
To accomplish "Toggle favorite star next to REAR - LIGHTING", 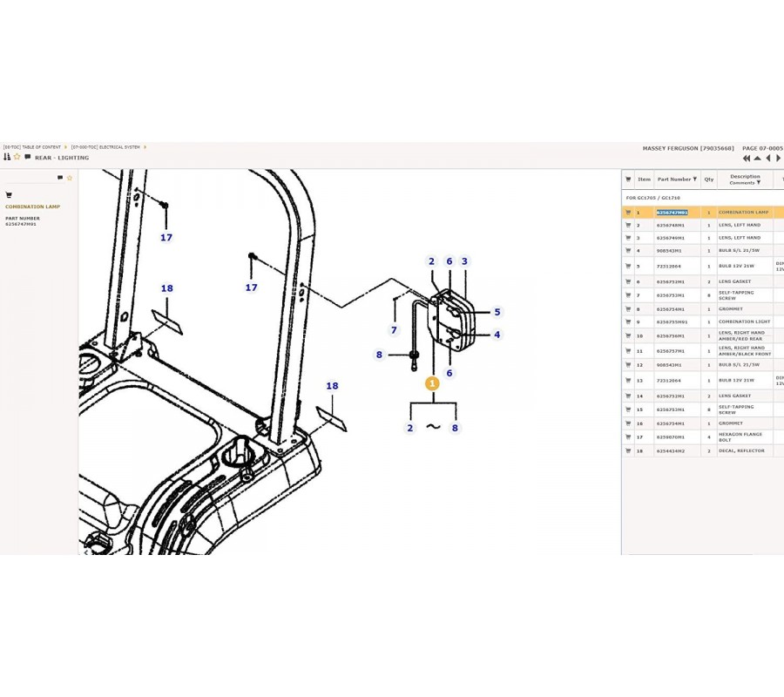I will click(x=17, y=158).
